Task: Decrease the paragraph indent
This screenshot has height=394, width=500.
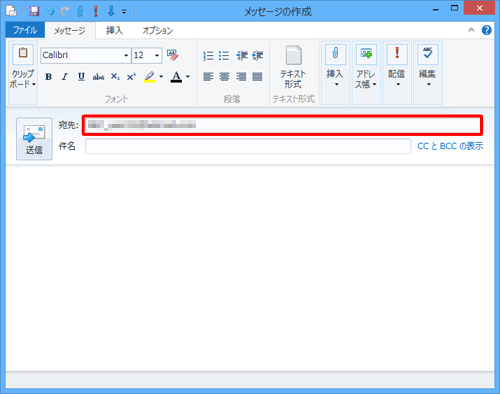Action: [x=242, y=56]
